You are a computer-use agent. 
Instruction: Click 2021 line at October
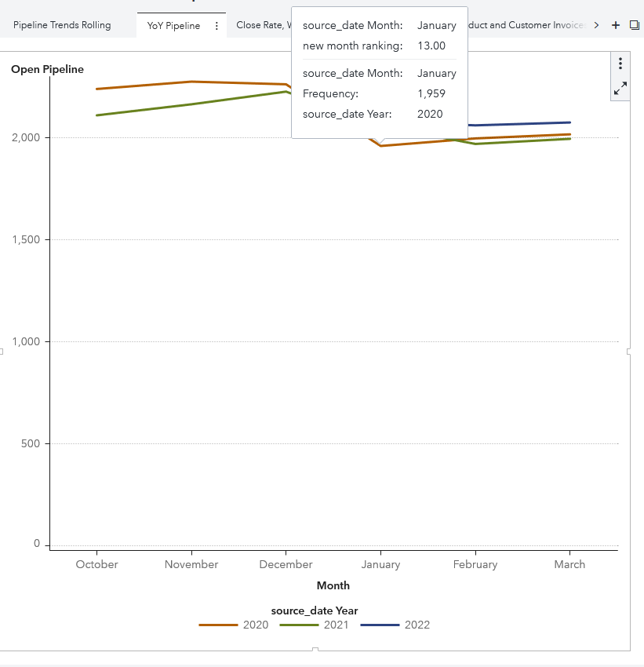pos(96,115)
